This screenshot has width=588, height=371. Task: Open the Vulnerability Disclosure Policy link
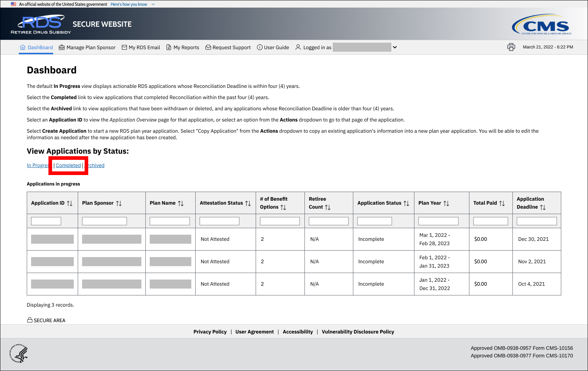[x=358, y=332]
